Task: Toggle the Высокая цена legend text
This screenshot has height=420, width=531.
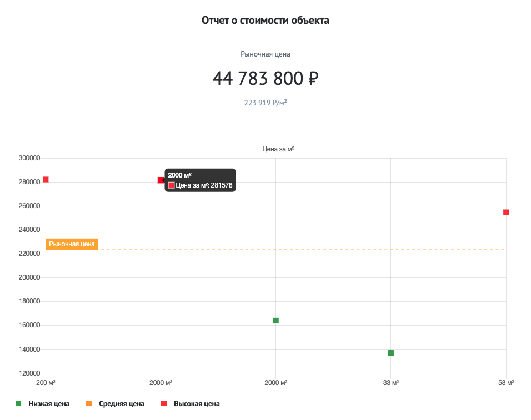Action: (197, 404)
